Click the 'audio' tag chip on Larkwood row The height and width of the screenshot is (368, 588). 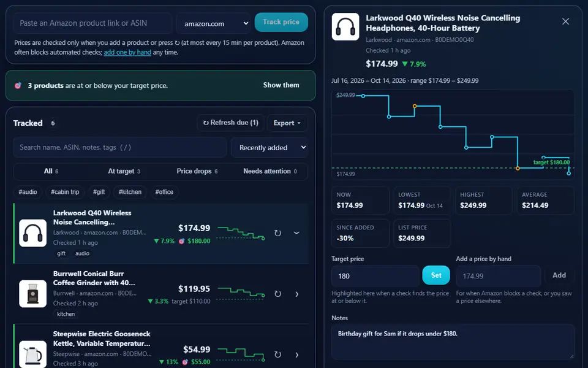click(82, 253)
